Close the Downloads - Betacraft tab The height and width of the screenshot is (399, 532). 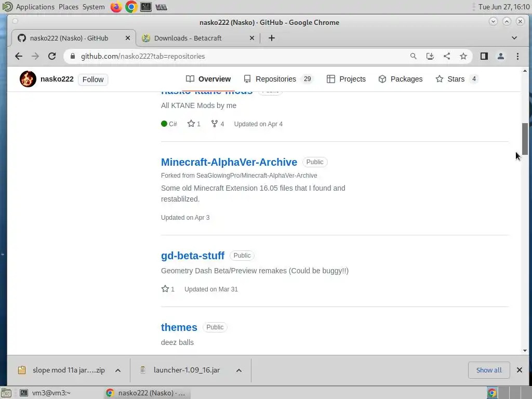252,38
